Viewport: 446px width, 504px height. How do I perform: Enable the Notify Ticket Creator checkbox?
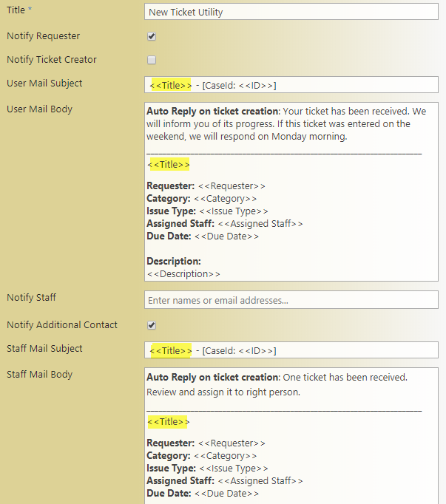tap(152, 60)
